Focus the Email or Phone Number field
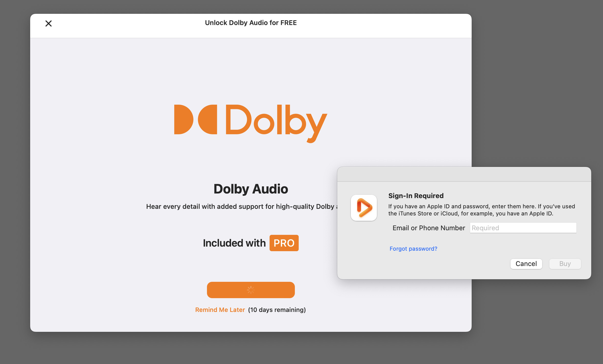The image size is (603, 364). (523, 228)
